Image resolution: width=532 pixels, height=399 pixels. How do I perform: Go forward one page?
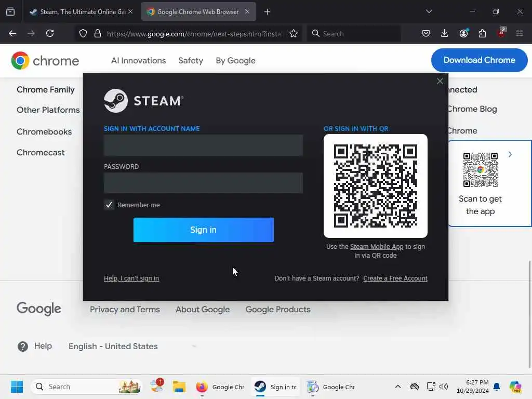coord(31,33)
